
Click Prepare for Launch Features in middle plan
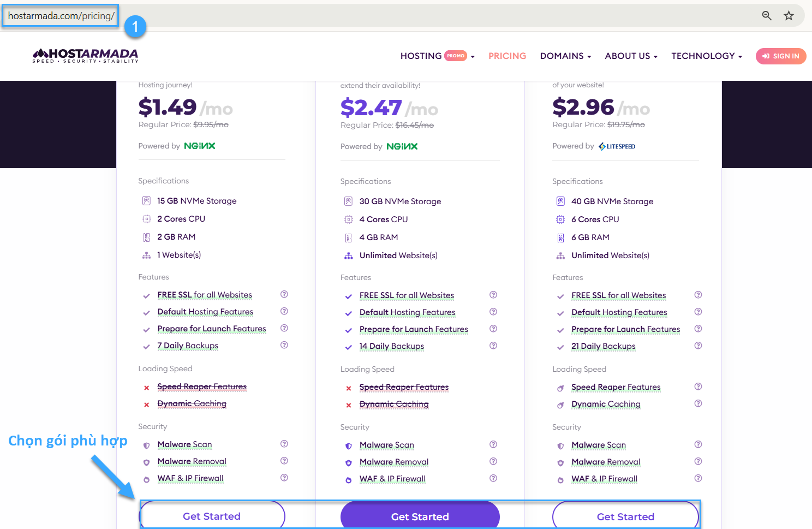click(414, 329)
